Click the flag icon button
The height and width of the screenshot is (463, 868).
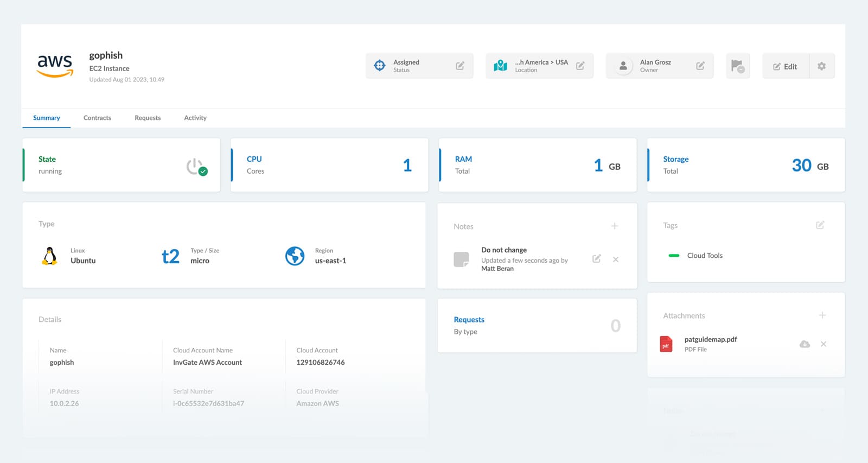(x=738, y=66)
